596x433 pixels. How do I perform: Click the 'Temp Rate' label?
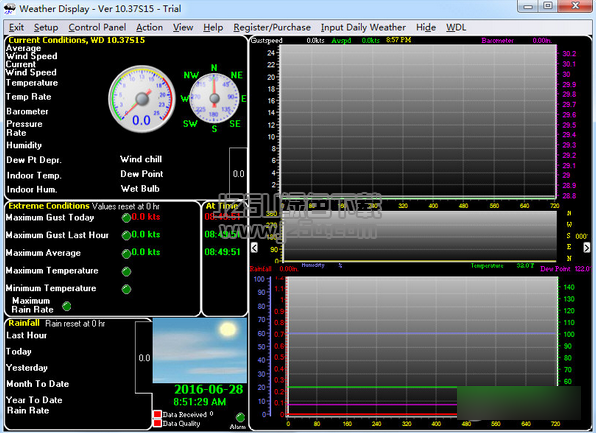pyautogui.click(x=29, y=97)
